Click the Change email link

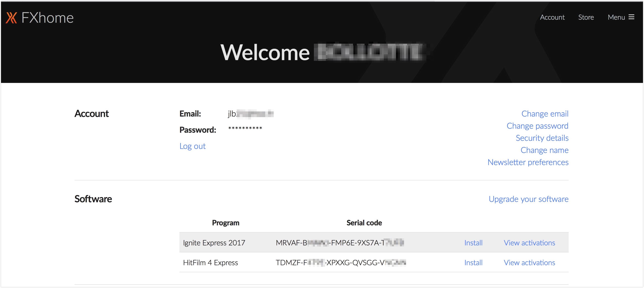click(545, 113)
